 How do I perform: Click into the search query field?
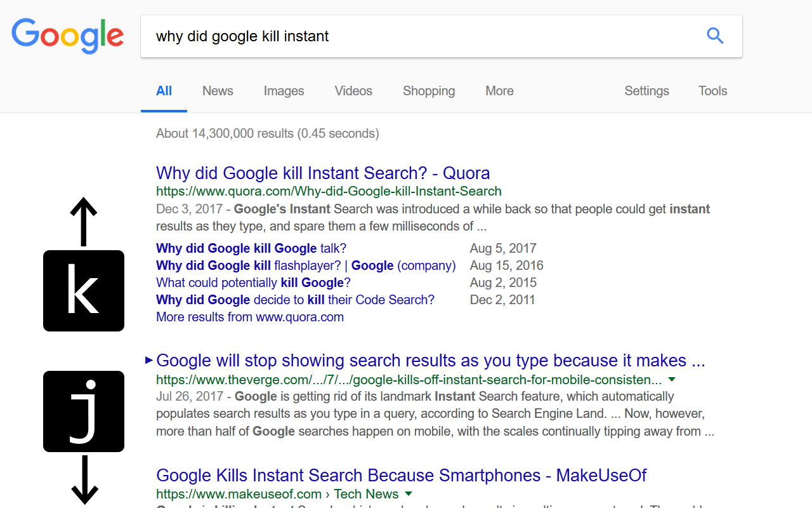click(x=419, y=36)
